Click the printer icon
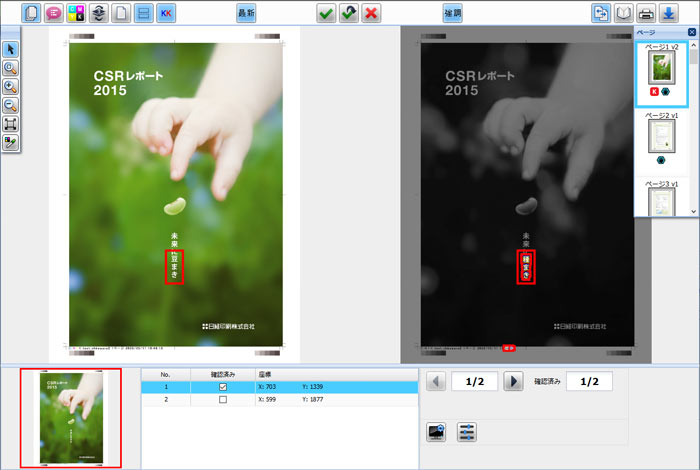Screen dimensions: 700x470 coord(646,13)
